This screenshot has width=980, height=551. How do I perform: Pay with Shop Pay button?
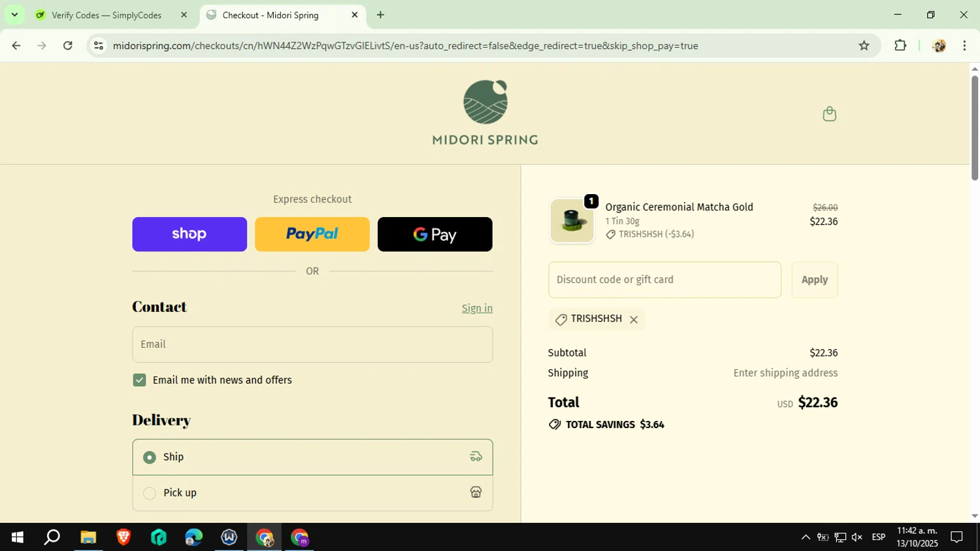pyautogui.click(x=189, y=234)
